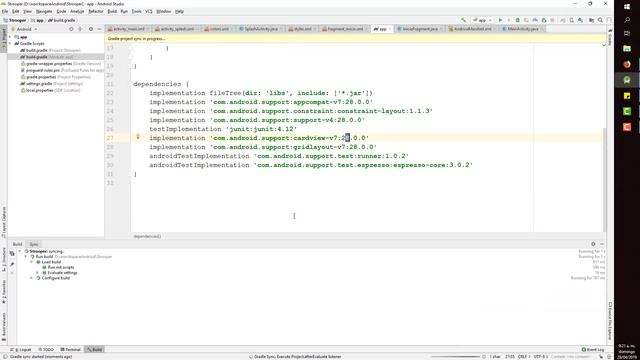The height and width of the screenshot is (360, 640).
Task: Open Sticky Notes yellow taskbar icon
Action: click(627, 96)
